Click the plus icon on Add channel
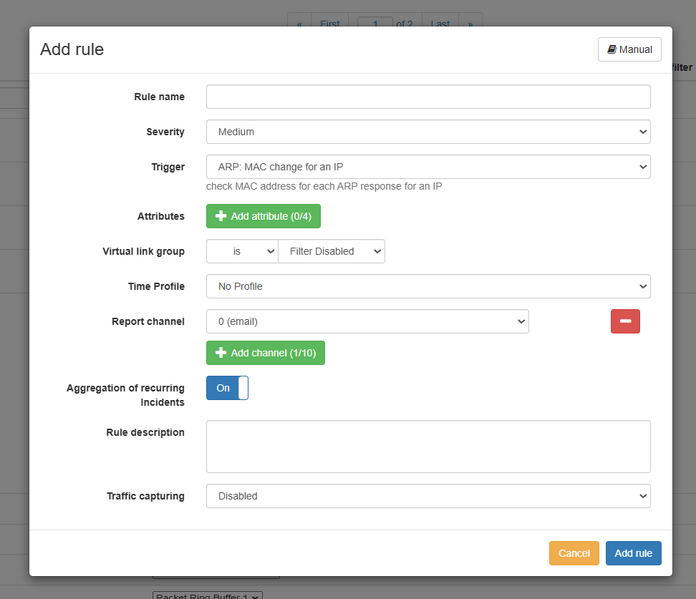The width and height of the screenshot is (696, 599). pos(221,353)
